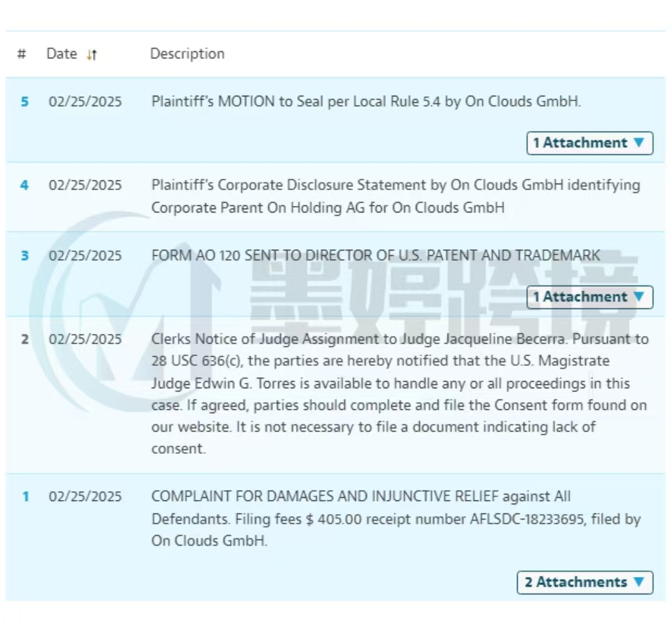Image resolution: width=672 pixels, height=625 pixels.
Task: Select the Corporate Disclosure Statement description
Action: click(396, 197)
